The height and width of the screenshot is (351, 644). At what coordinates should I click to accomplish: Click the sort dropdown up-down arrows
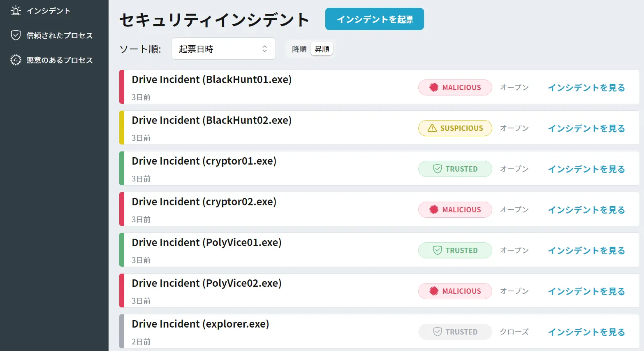point(264,49)
